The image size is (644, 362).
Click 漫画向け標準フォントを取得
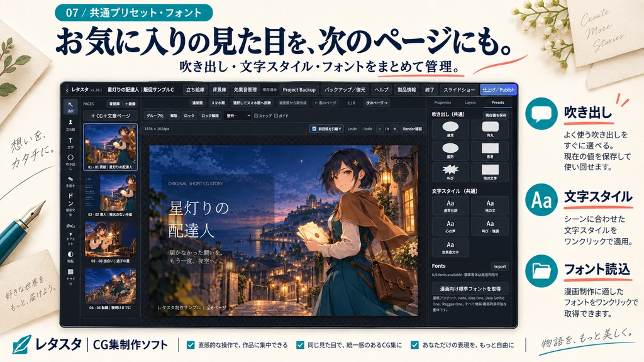[x=470, y=288]
